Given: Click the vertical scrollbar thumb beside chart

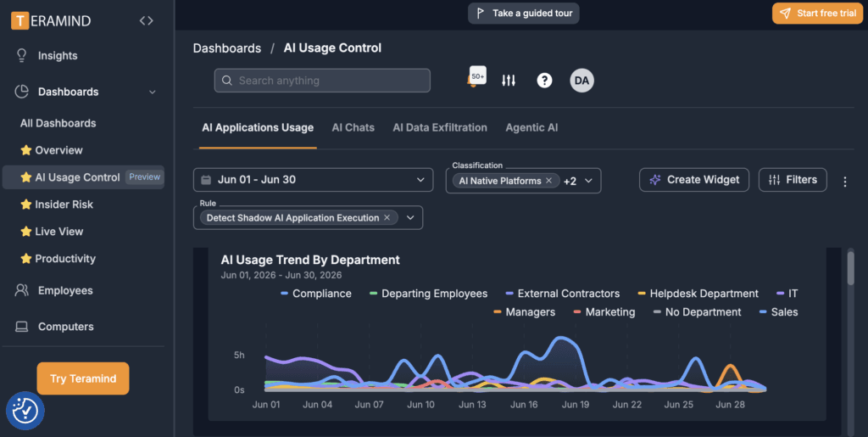Looking at the screenshot, I should tap(851, 268).
